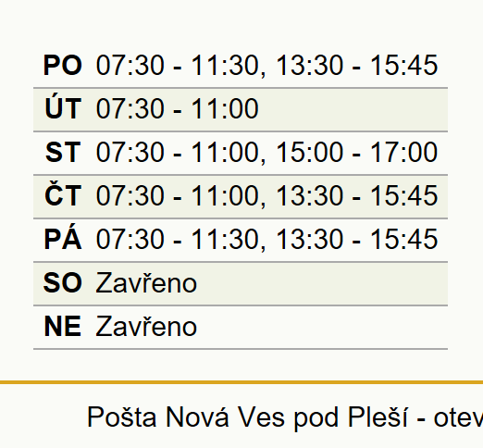The image size is (483, 448).
Task: Click Saturday's Zavřeno status
Action: click(146, 282)
